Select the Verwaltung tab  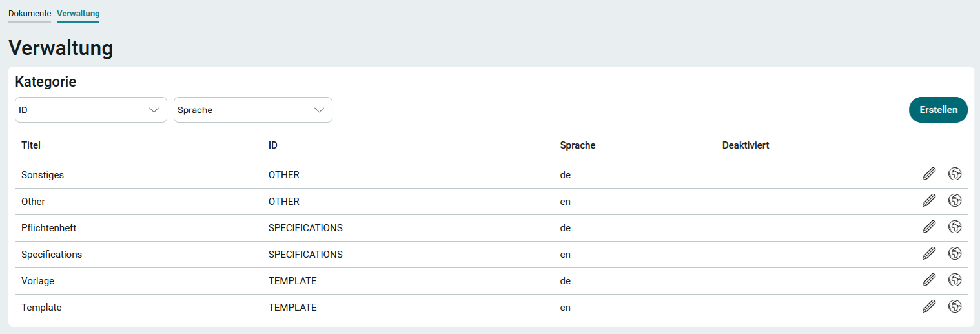tap(78, 14)
